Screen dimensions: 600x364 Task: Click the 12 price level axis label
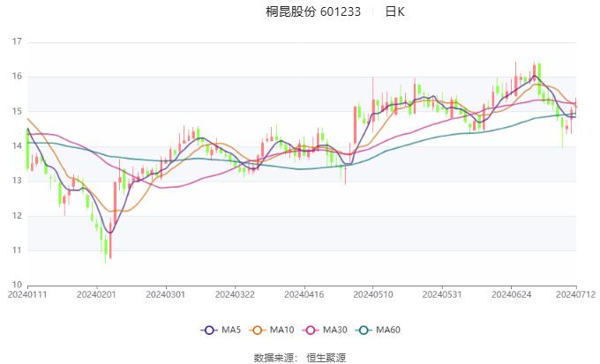(x=16, y=216)
